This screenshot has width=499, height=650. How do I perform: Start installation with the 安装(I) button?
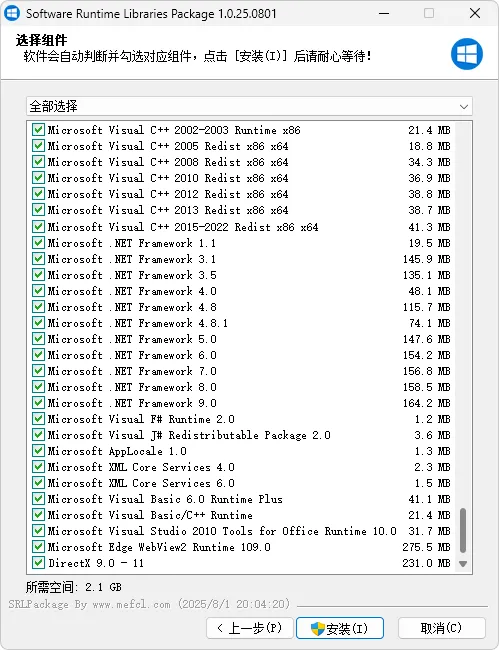tap(340, 628)
